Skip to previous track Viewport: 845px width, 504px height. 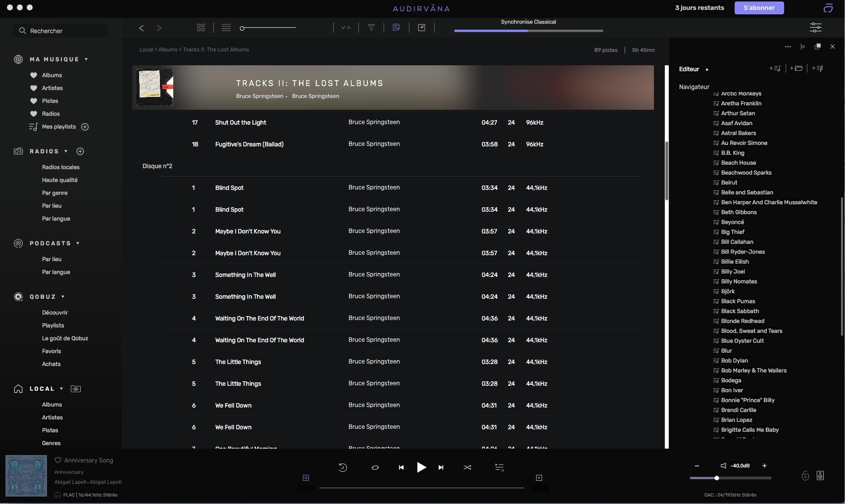coord(401,467)
